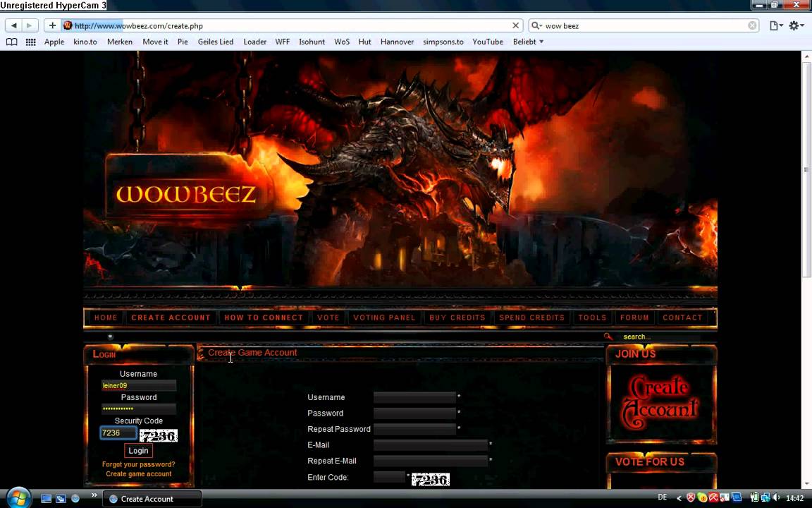The height and width of the screenshot is (508, 812).
Task: Open HOW TO CONNECT page
Action: coord(264,317)
